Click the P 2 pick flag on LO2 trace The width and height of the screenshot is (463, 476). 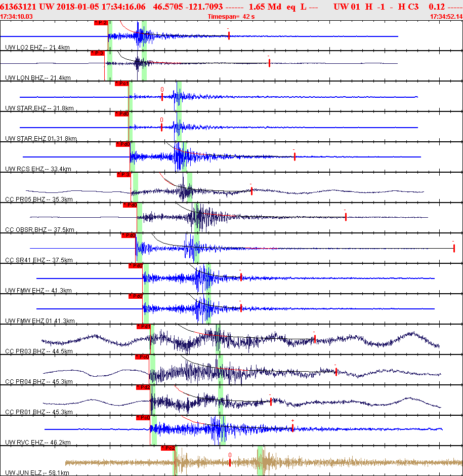[x=101, y=23]
